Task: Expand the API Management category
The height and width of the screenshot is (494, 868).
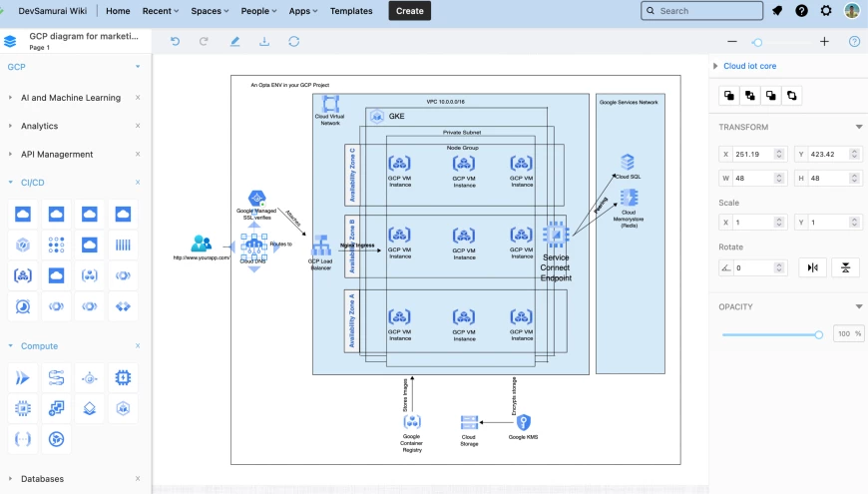Action: (11, 154)
